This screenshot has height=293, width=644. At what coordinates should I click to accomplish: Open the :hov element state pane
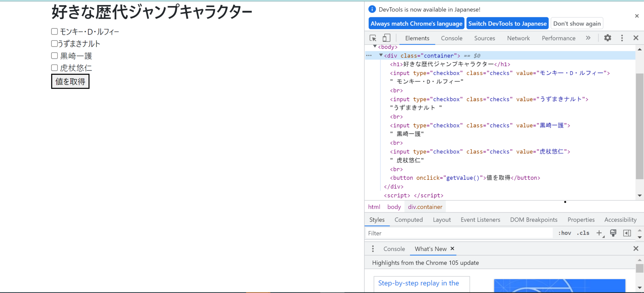coord(565,233)
